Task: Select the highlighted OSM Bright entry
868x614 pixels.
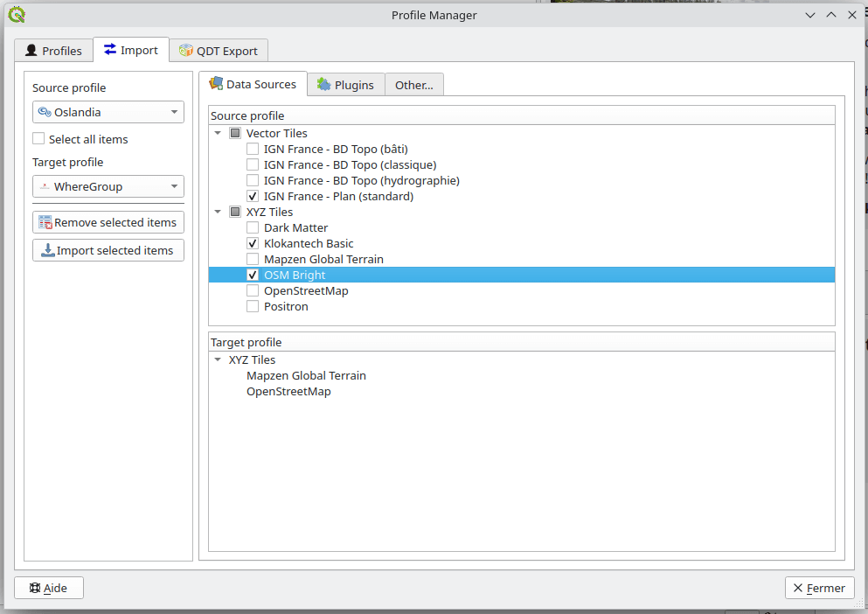Action: (295, 275)
